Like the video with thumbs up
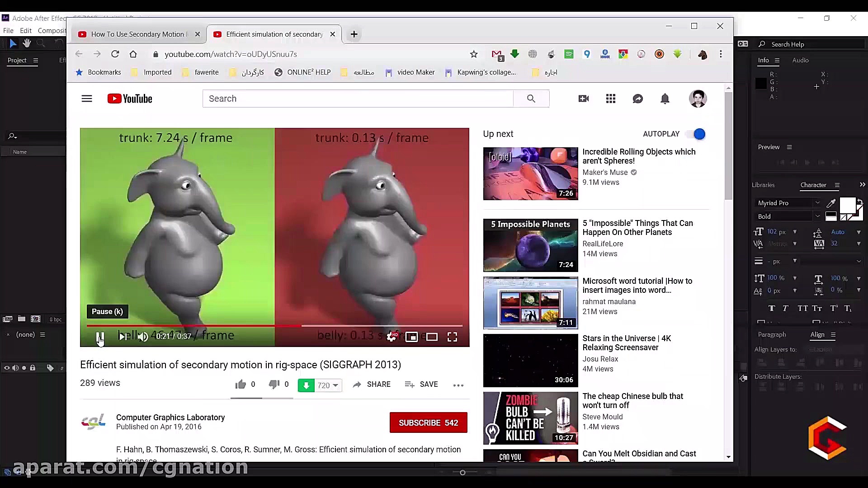Image resolution: width=868 pixels, height=488 pixels. coord(241,385)
